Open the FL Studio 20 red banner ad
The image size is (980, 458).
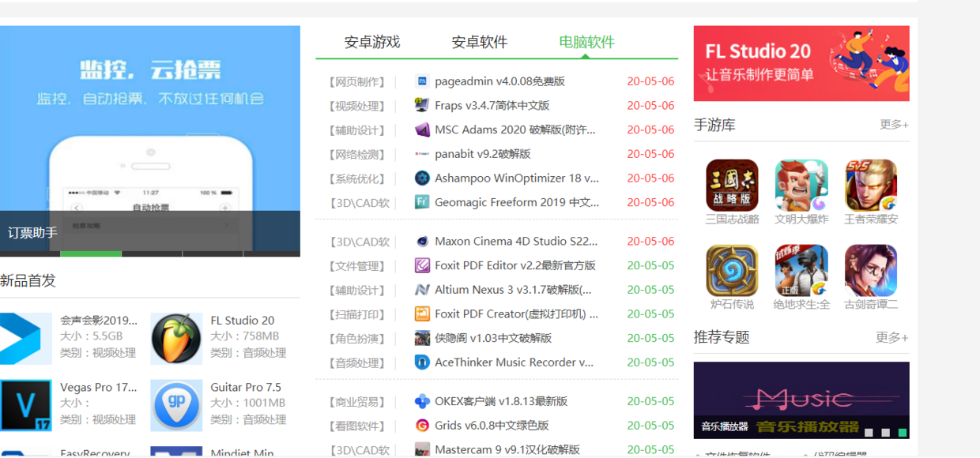coord(801,63)
